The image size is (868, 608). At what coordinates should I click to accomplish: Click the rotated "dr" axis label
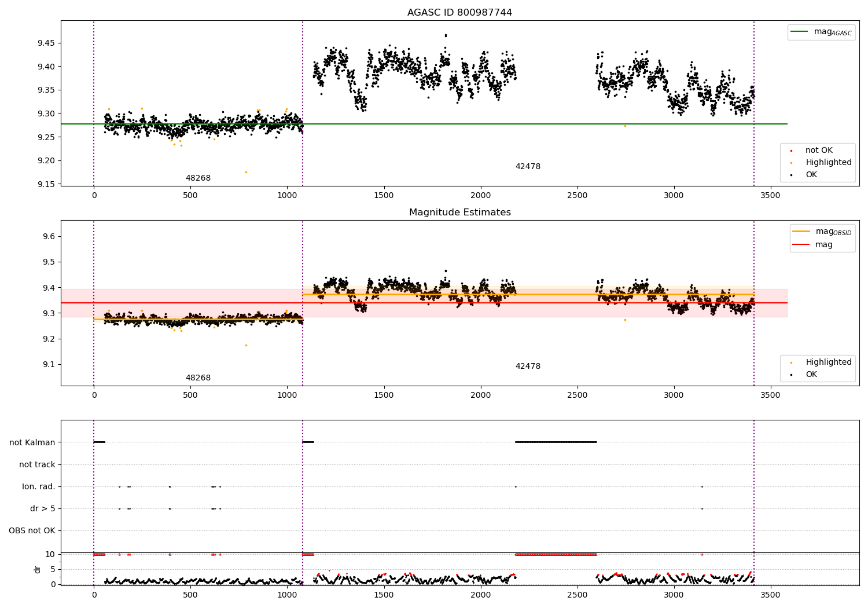coord(38,569)
